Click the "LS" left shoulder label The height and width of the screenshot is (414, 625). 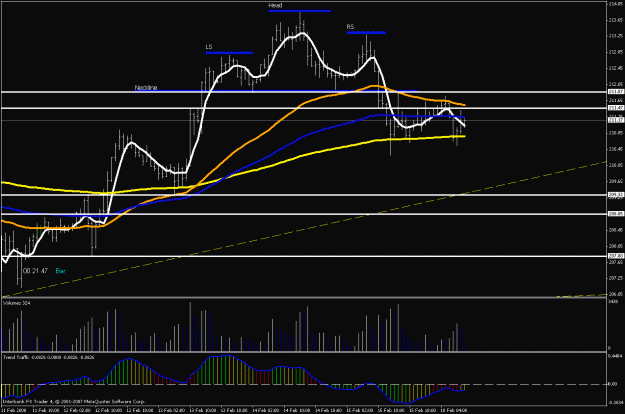pos(209,47)
